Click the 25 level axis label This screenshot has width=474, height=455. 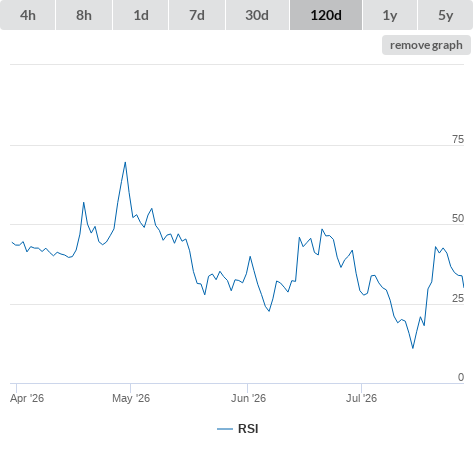tap(458, 298)
